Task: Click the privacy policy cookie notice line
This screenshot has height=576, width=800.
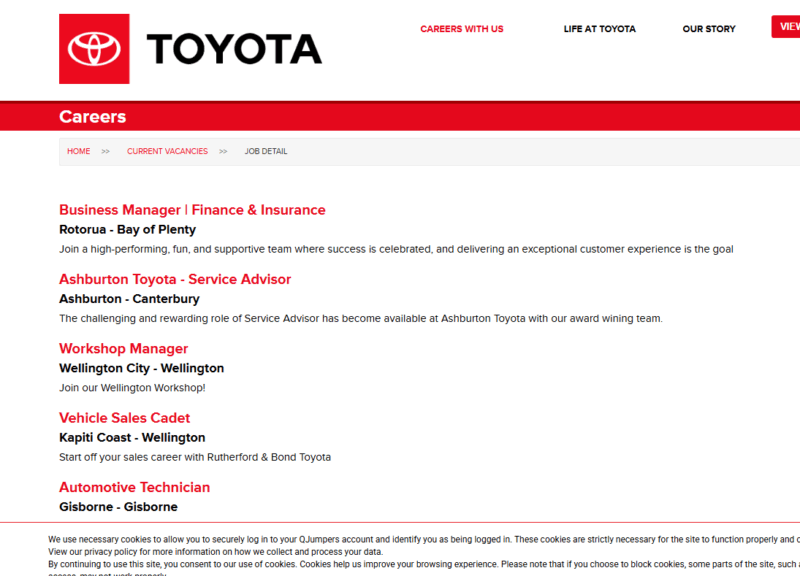Action: 215,552
